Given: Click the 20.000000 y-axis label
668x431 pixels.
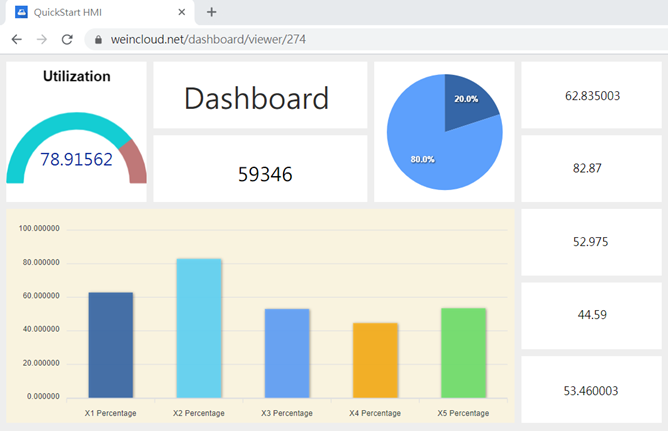Looking at the screenshot, I should 41,363.
